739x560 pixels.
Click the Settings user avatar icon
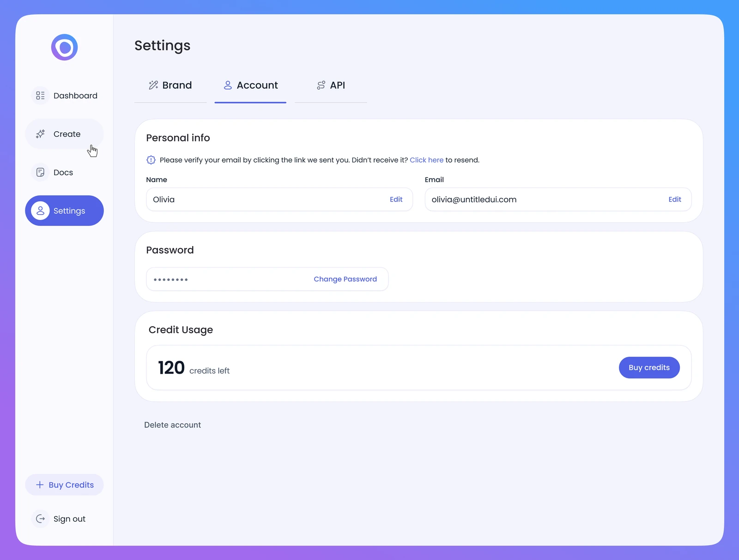[x=41, y=211]
